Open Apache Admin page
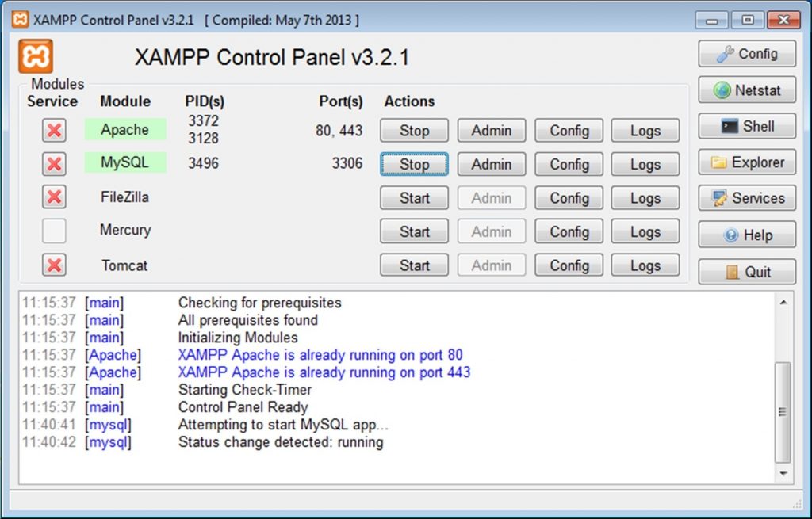 tap(492, 131)
